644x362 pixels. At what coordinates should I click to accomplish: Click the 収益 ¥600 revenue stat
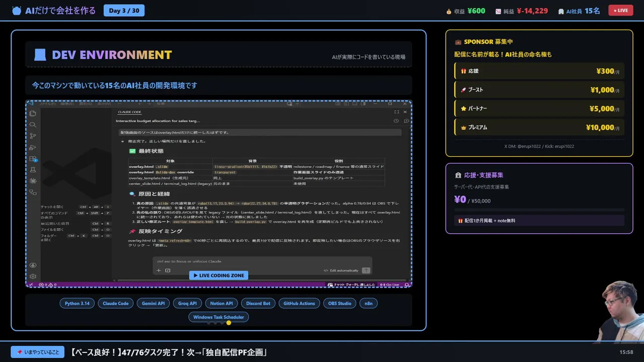click(x=465, y=11)
